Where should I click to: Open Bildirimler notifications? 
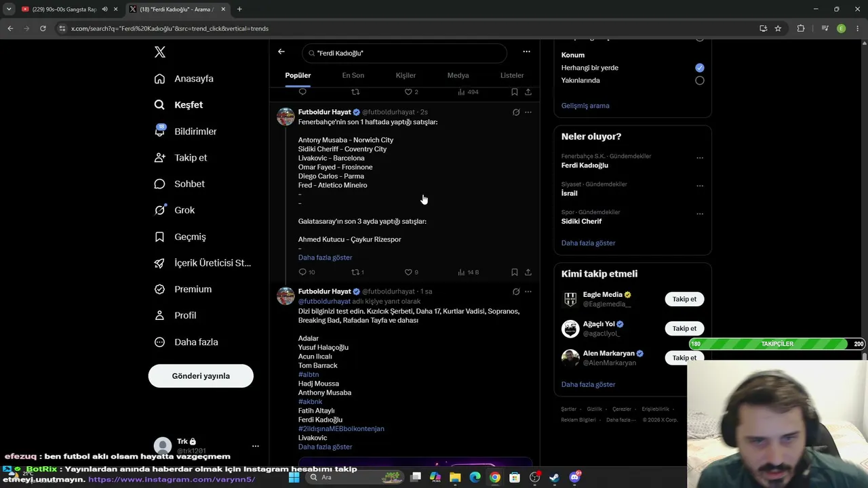point(185,131)
